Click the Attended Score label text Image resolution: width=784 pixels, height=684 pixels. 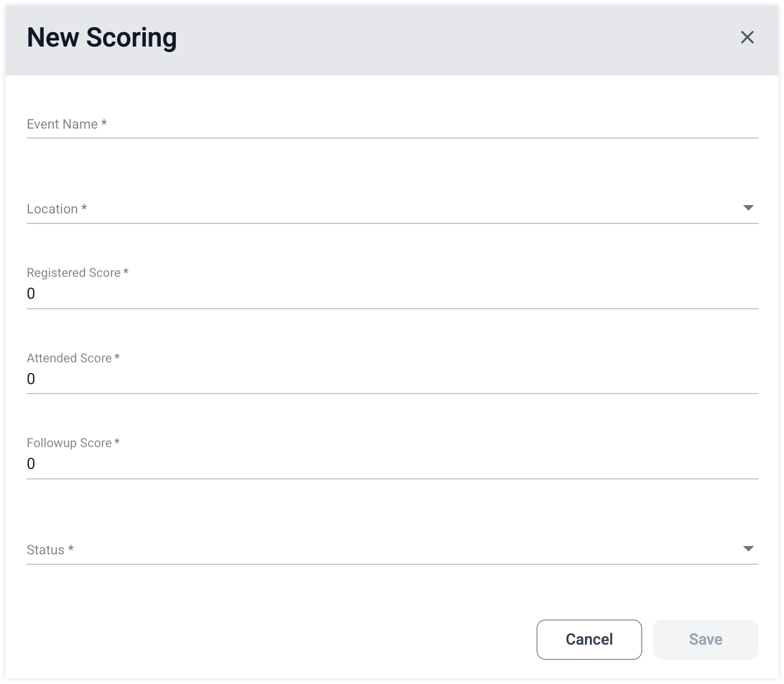pos(69,358)
